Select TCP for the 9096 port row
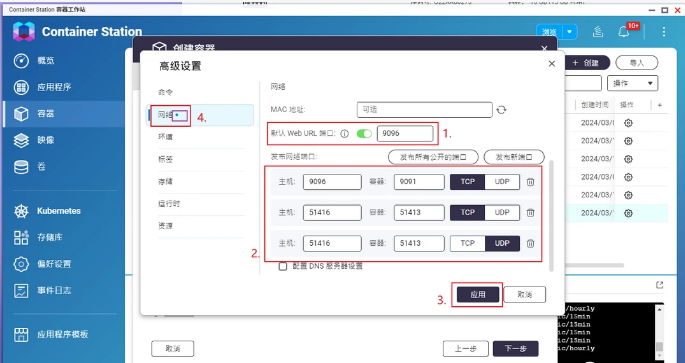The image size is (685, 363). coord(467,182)
